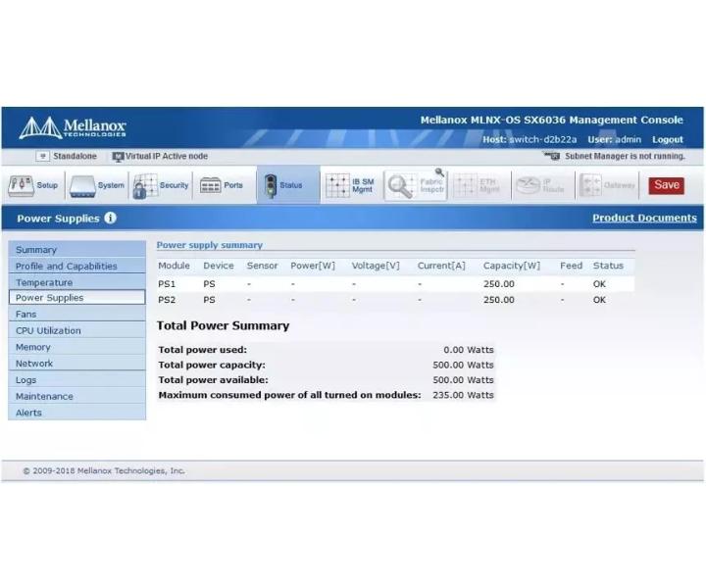Click Total power used 0.00 Watts
This screenshot has height=588, width=706.
(x=469, y=350)
